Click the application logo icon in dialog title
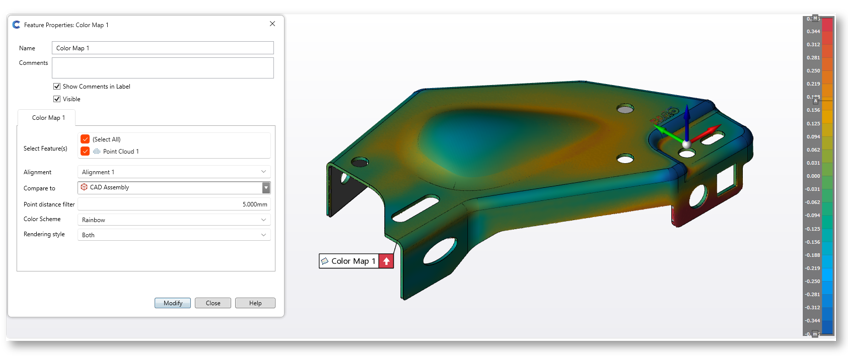Viewport: 848px width, 362px height. pyautogui.click(x=16, y=25)
